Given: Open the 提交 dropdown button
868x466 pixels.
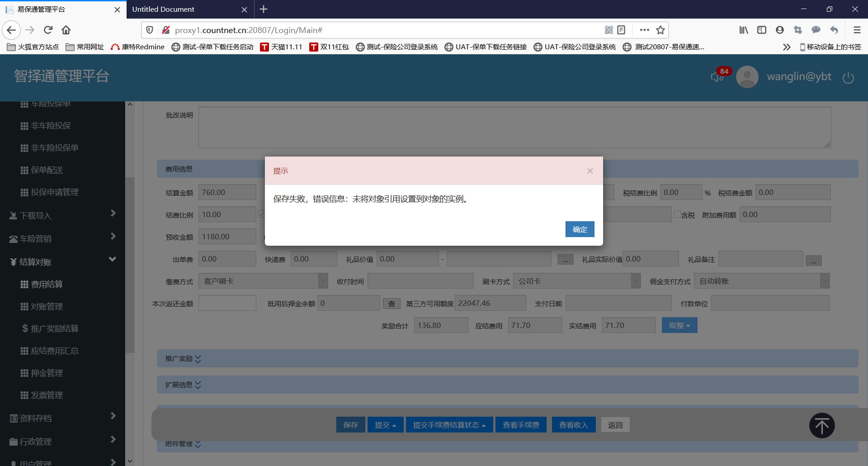Looking at the screenshot, I should [385, 425].
